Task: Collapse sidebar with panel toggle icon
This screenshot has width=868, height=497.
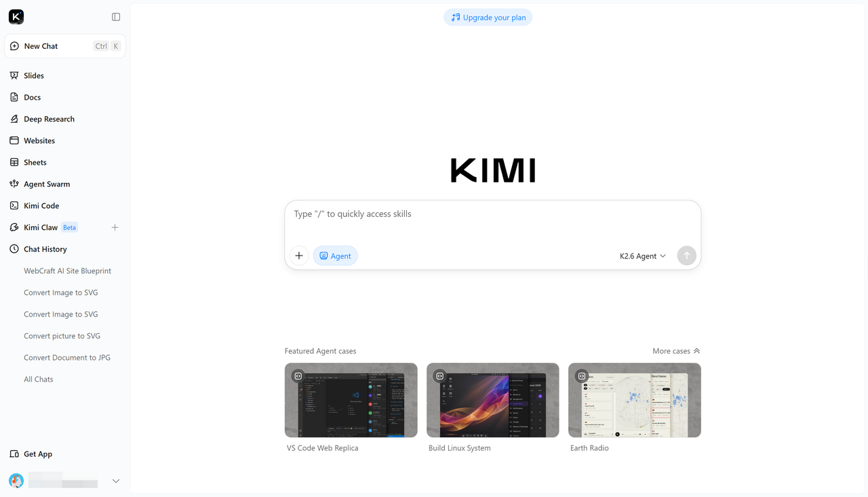Action: [x=116, y=17]
